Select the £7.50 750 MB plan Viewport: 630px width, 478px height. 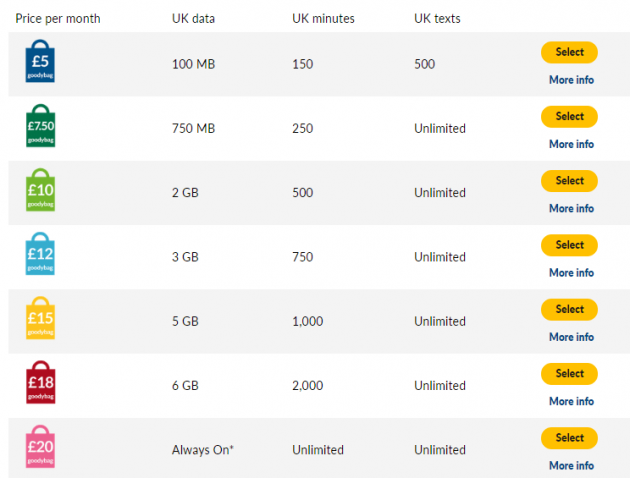click(x=569, y=116)
